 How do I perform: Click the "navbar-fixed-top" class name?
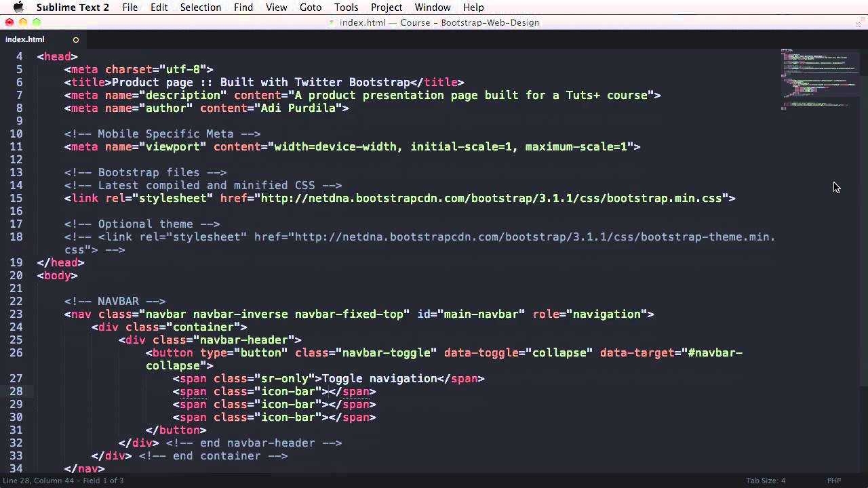(x=349, y=314)
